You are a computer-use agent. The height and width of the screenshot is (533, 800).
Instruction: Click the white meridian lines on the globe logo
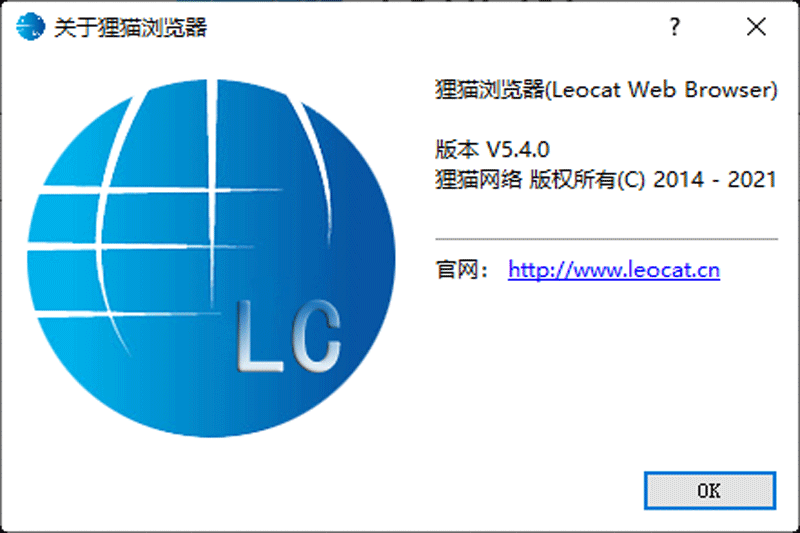tap(212, 194)
